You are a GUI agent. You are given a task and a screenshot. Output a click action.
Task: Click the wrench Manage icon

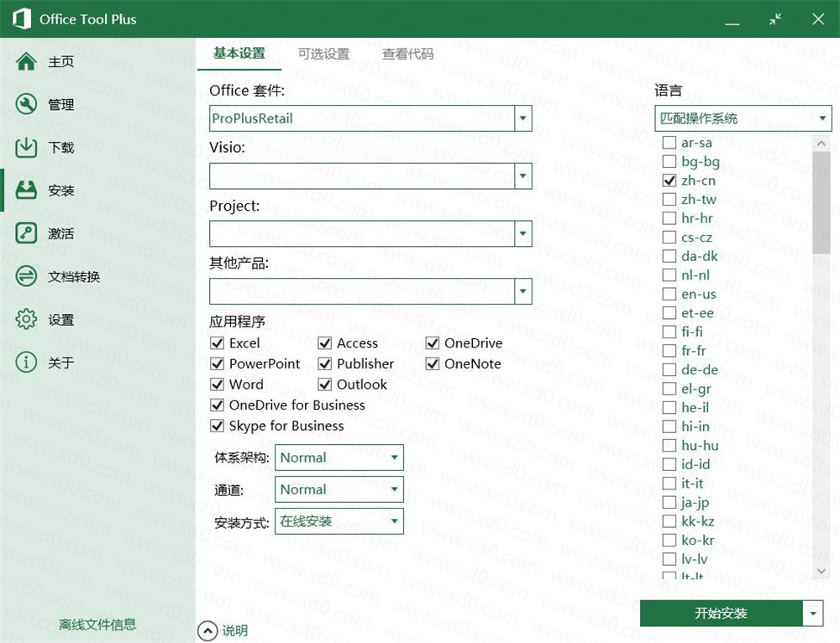26,104
